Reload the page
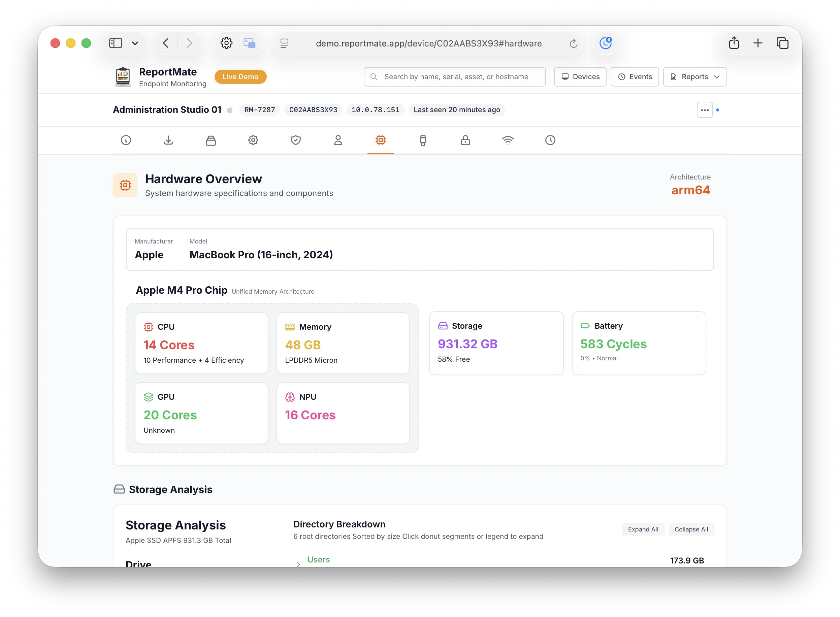 coord(573,43)
